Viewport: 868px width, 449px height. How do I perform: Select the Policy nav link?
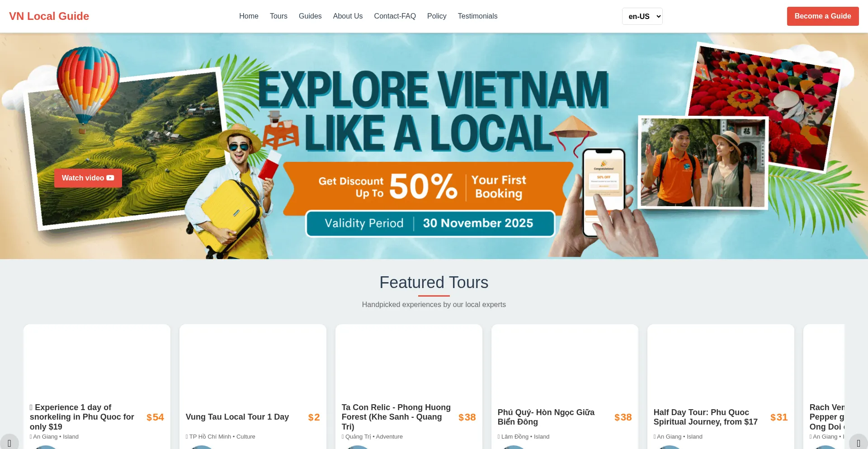point(437,16)
